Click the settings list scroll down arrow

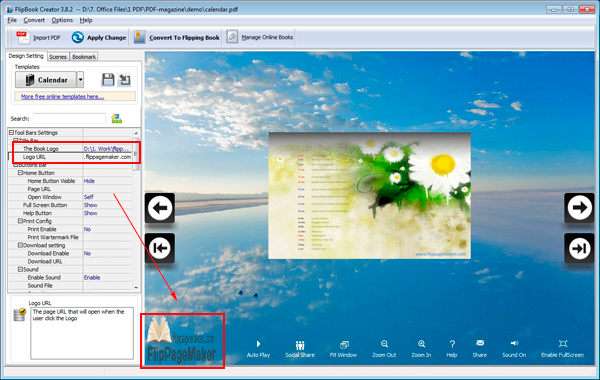(136, 287)
